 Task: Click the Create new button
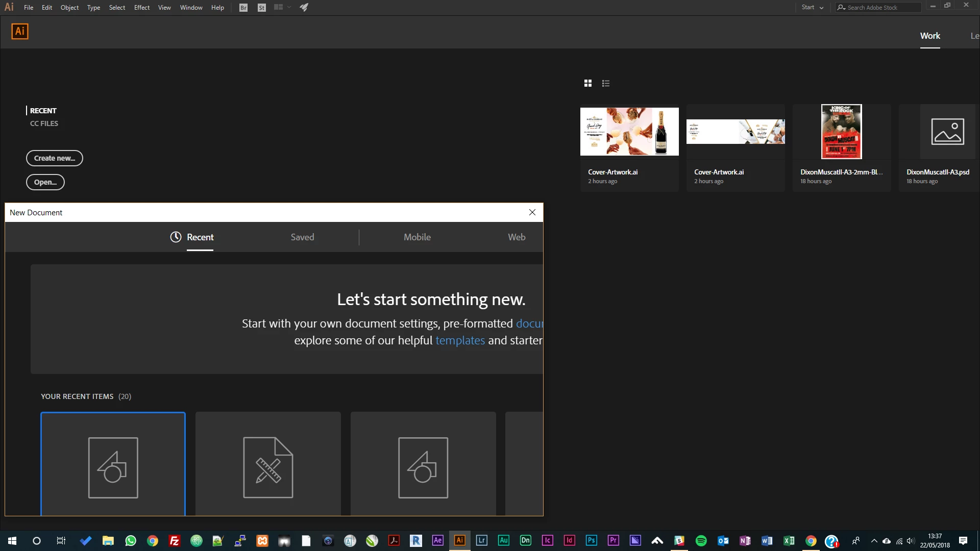[55, 158]
